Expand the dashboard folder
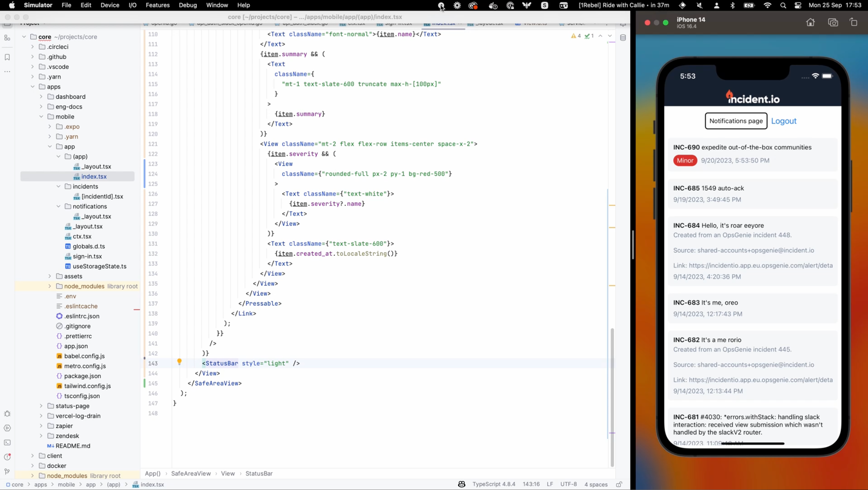This screenshot has height=490, width=868. coord(41,97)
